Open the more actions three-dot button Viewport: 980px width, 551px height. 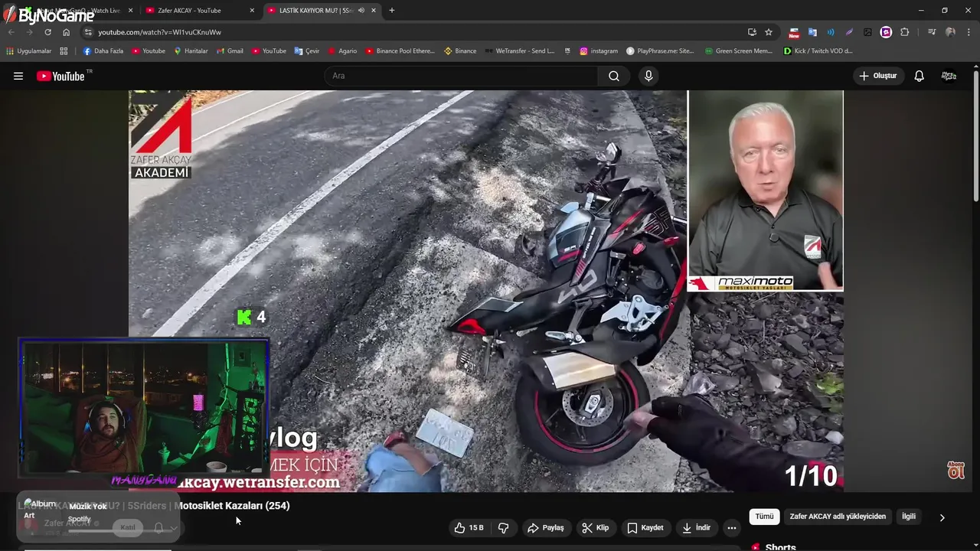[x=732, y=528]
